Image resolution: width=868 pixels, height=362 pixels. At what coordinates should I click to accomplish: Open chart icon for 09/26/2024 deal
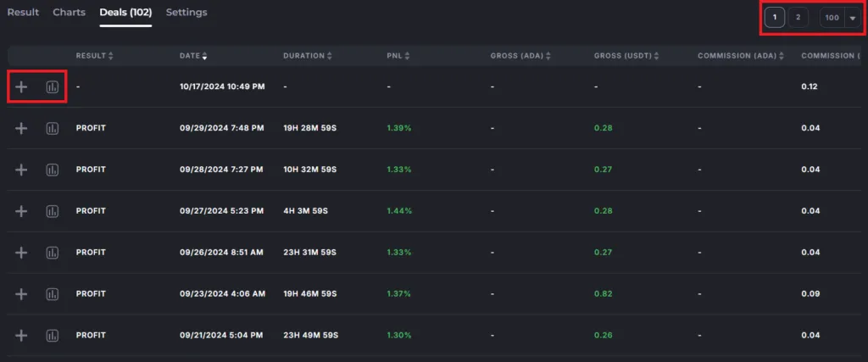coord(53,253)
